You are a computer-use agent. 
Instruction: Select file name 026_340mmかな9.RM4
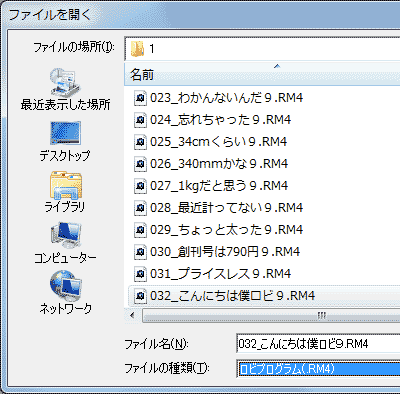click(219, 164)
